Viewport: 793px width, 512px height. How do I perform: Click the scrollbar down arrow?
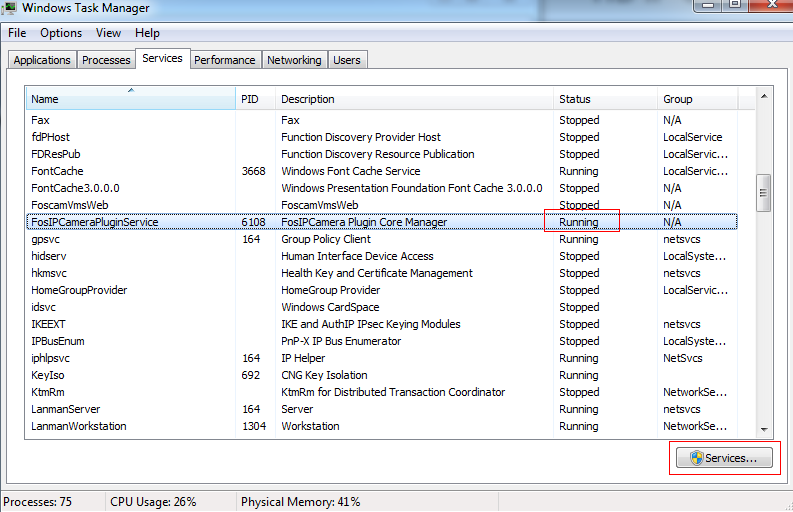(764, 430)
